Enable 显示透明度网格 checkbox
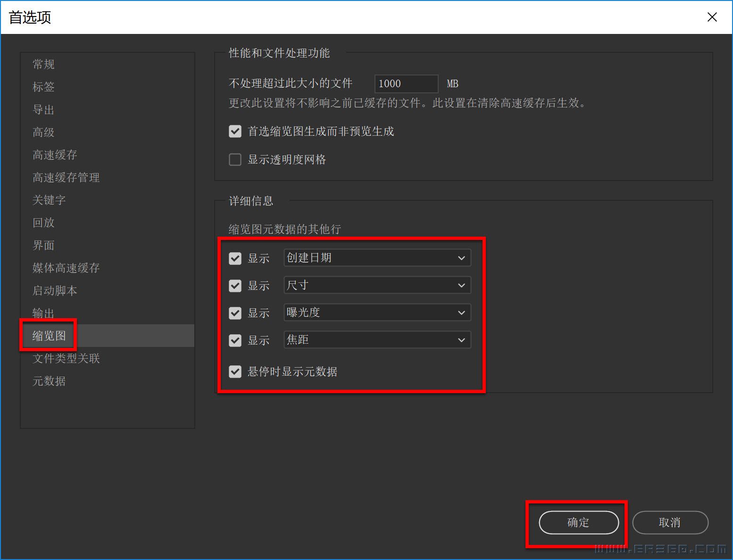Image resolution: width=733 pixels, height=560 pixels. point(235,159)
